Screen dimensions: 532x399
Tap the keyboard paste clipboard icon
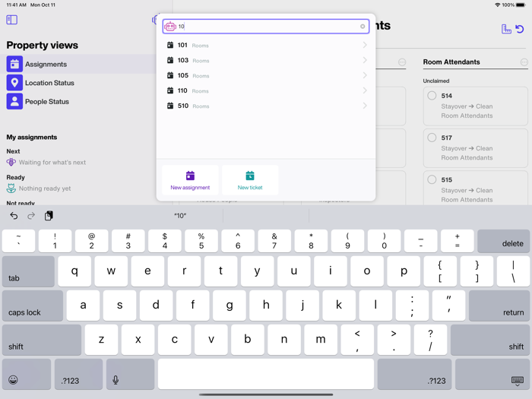(49, 216)
